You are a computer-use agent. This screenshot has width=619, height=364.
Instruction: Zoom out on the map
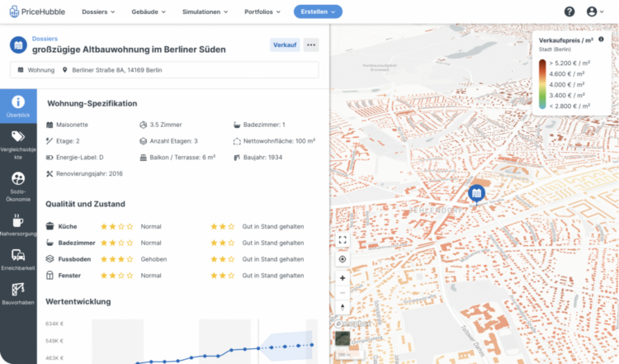tap(343, 293)
